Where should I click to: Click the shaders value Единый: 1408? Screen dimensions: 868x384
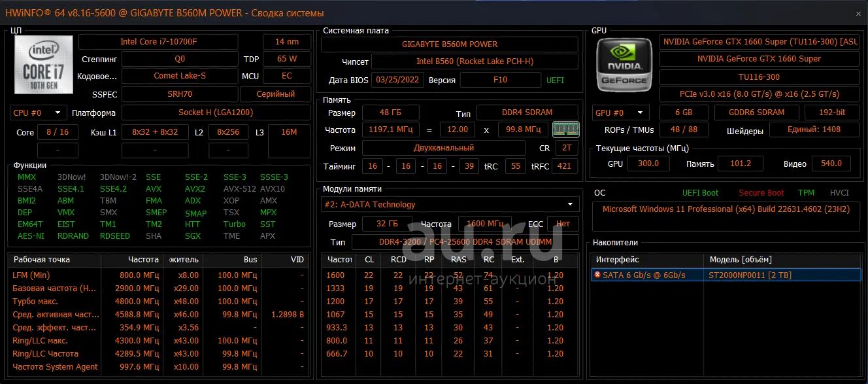815,130
